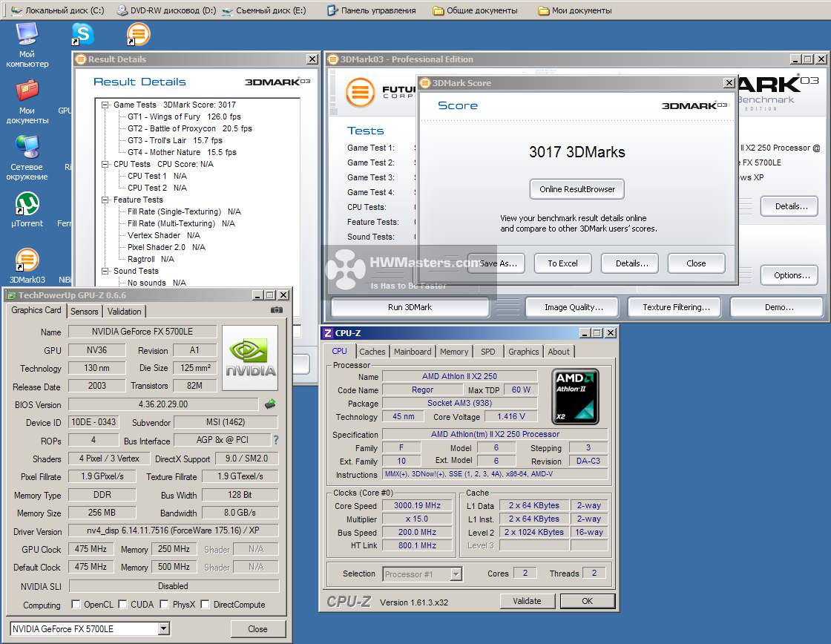Click the Run 3DMark button
Image resolution: width=831 pixels, height=644 pixels.
(410, 307)
